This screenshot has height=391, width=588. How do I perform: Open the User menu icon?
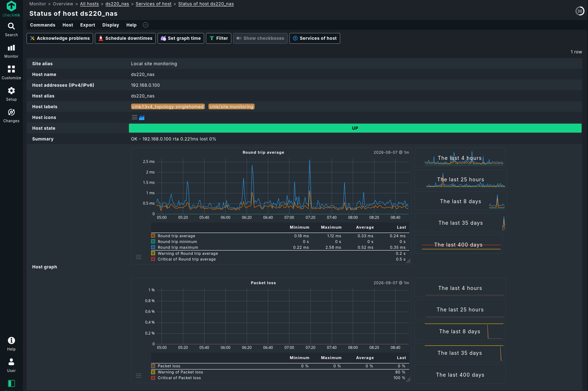coord(11,362)
